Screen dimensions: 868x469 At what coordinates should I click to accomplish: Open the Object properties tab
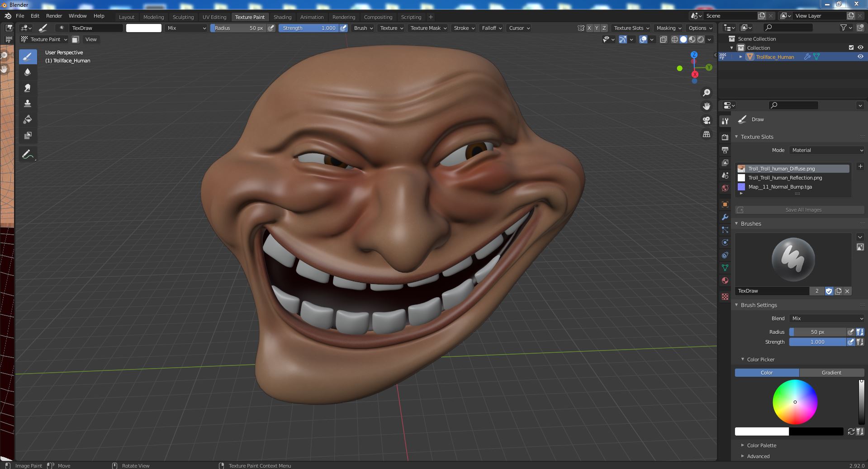[x=725, y=204]
